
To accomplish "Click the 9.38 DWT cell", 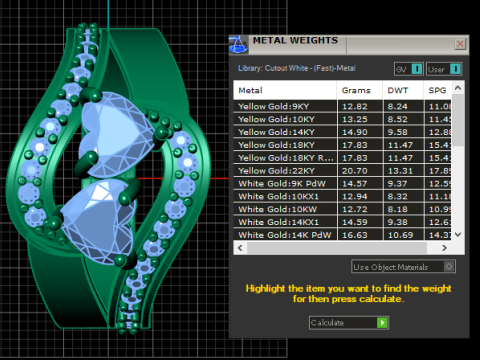I will [404, 222].
